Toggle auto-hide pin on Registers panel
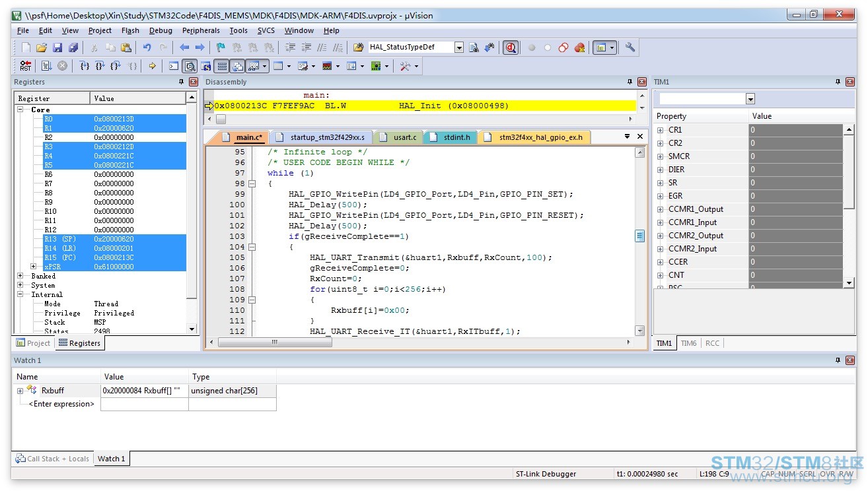 tap(182, 82)
